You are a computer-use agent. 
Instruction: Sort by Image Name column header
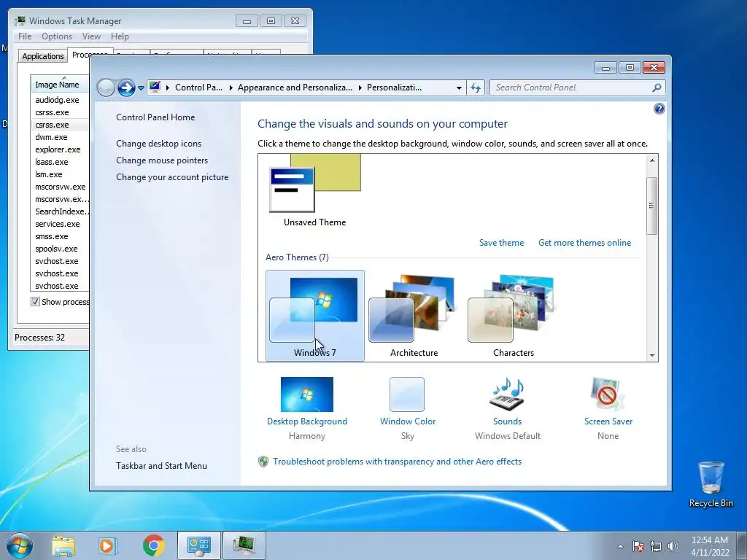click(x=60, y=85)
